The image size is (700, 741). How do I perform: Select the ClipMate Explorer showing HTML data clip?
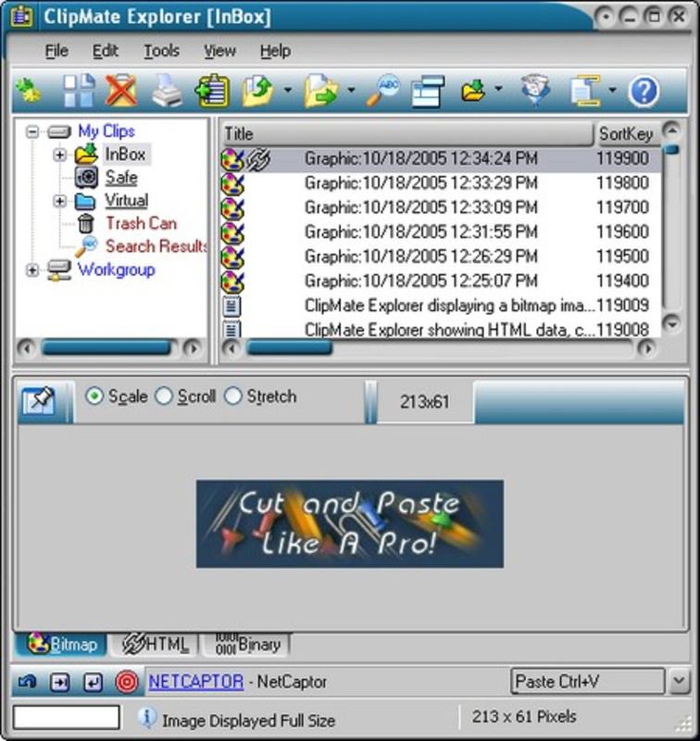(441, 329)
